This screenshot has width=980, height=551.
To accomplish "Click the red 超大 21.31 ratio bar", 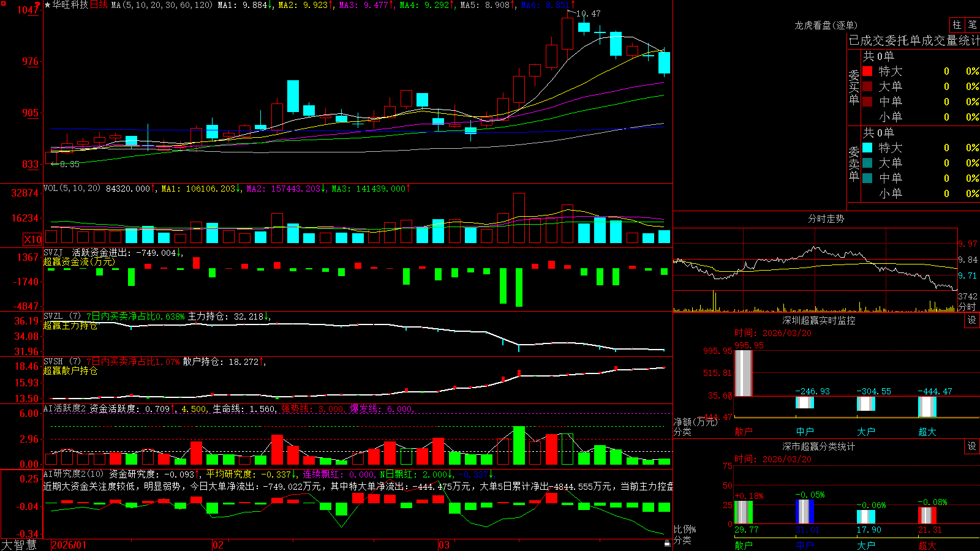I will (927, 515).
